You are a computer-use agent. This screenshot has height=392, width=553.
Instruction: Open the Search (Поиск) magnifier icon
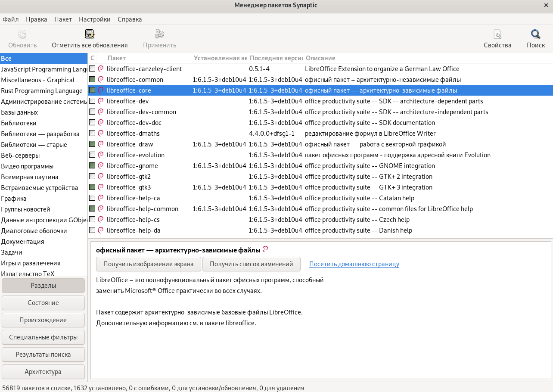535,35
